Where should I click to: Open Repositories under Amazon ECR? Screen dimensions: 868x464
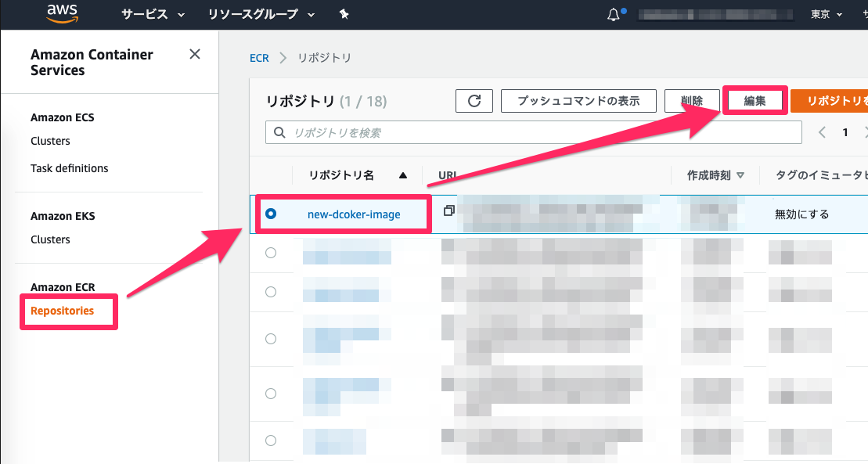[x=62, y=311]
